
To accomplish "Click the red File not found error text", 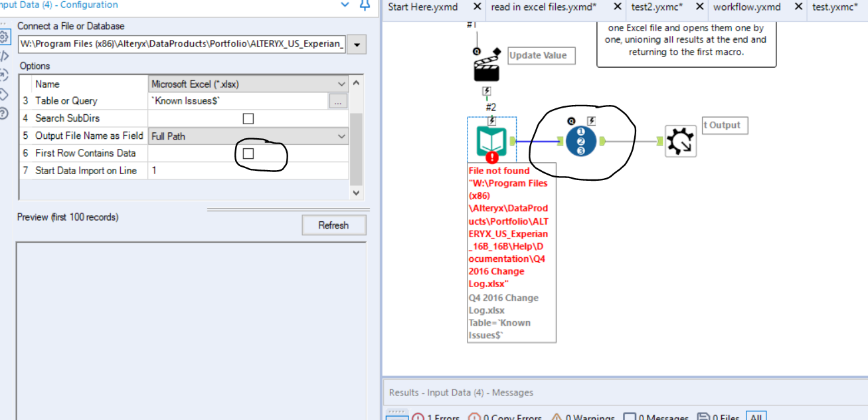I will [x=509, y=227].
